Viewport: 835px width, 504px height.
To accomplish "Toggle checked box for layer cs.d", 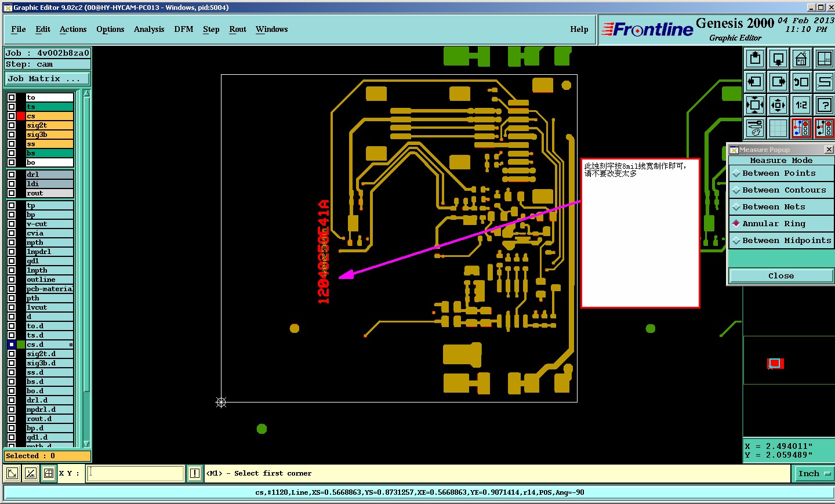I will tap(12, 345).
